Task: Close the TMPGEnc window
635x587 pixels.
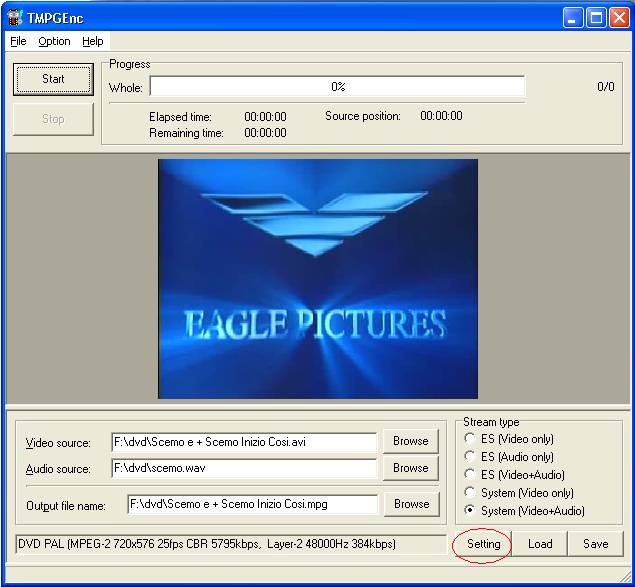Action: [x=620, y=18]
